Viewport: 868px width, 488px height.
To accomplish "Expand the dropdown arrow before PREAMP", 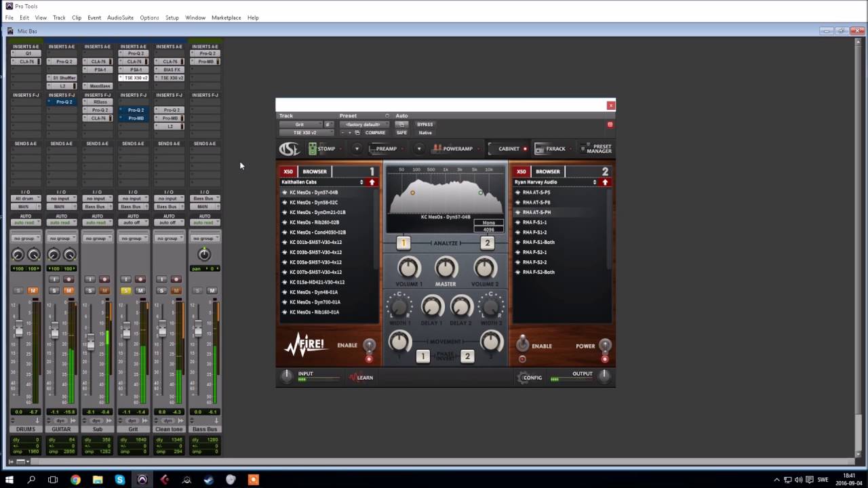I will pyautogui.click(x=357, y=149).
